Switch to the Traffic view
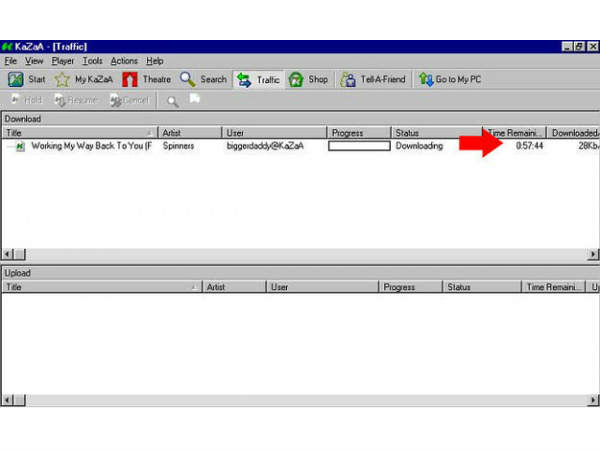The width and height of the screenshot is (600, 450). pos(258,80)
